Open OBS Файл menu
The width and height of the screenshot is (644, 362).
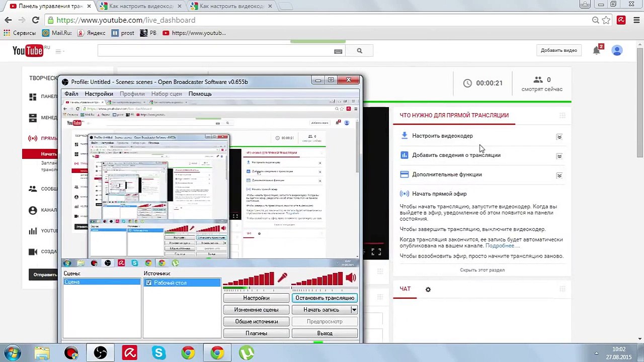click(71, 94)
